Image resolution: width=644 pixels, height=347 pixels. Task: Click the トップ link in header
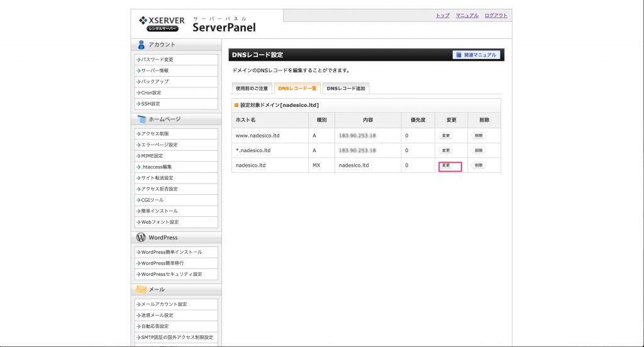(x=442, y=15)
